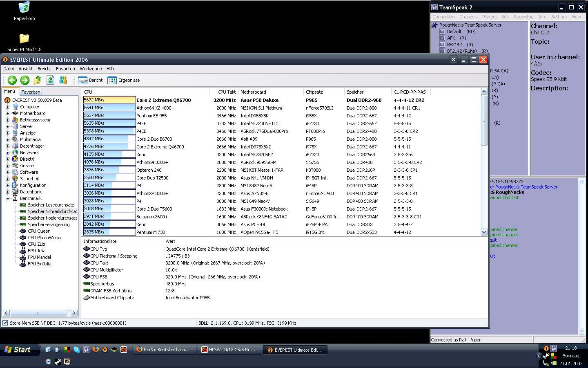The width and height of the screenshot is (588, 368).
Task: Click the Chipsatz column header
Action: tap(324, 92)
